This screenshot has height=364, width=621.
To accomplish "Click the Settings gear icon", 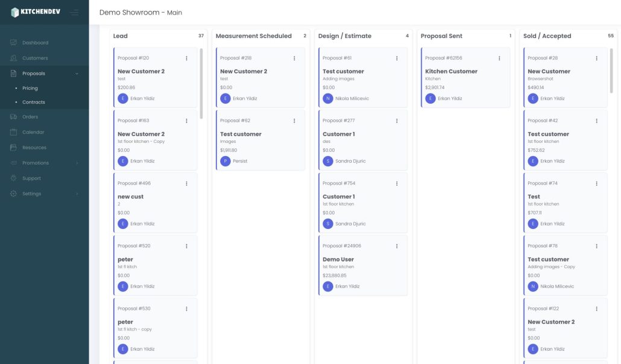I will coord(13,193).
